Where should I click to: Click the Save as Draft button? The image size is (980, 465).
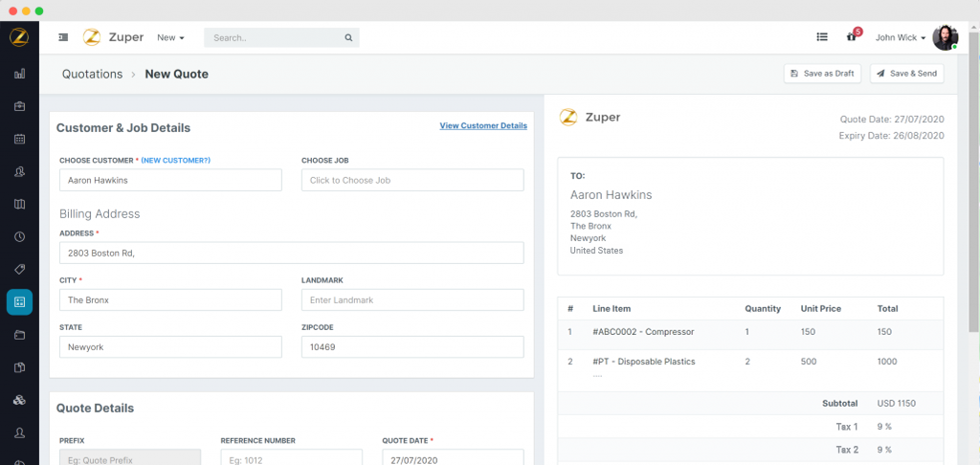click(x=822, y=73)
